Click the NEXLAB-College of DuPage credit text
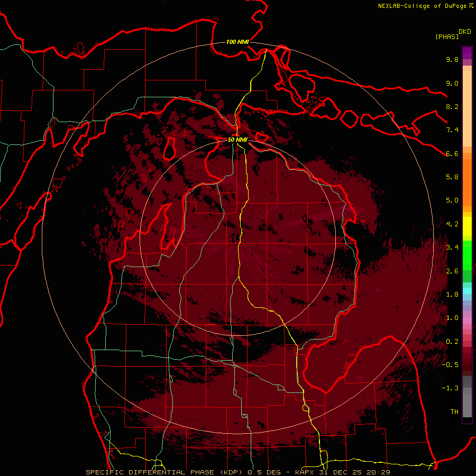Viewport: 476px width, 476px height. point(423,6)
